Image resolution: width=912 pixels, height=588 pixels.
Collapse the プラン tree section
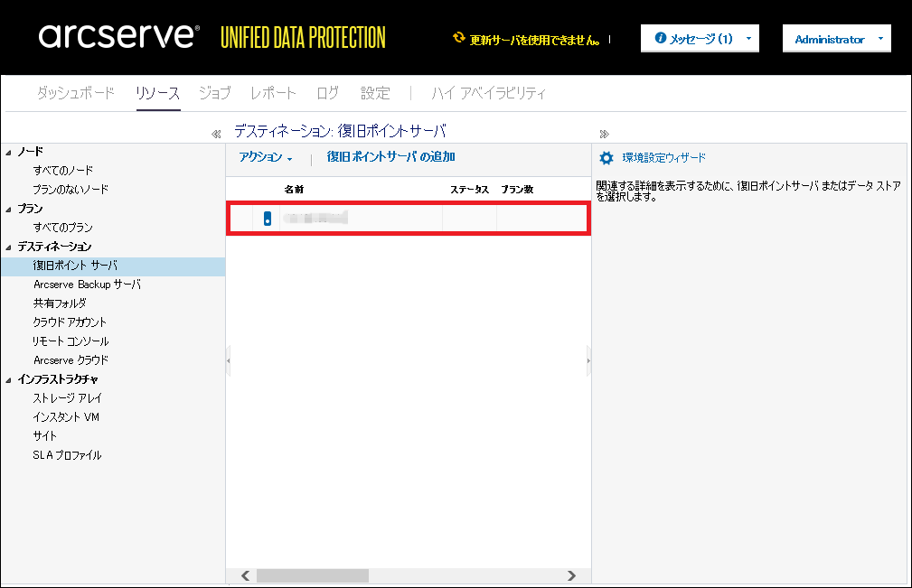pyautogui.click(x=8, y=210)
